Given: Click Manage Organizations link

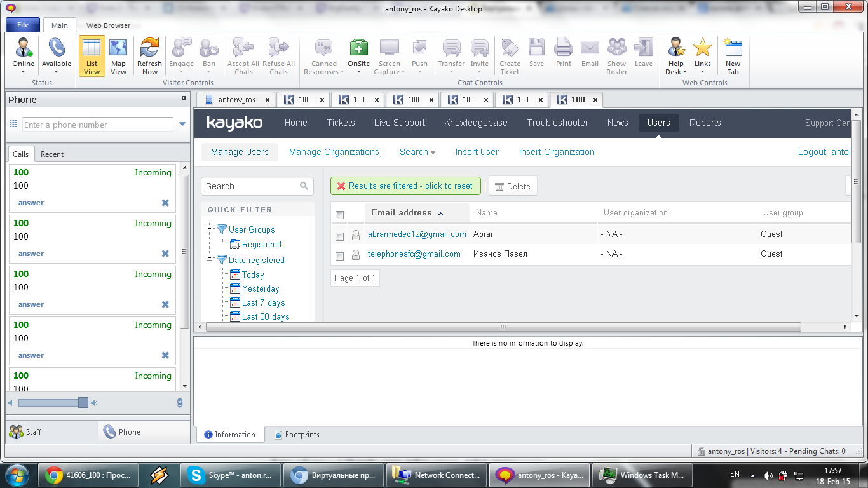Looking at the screenshot, I should click(x=334, y=152).
